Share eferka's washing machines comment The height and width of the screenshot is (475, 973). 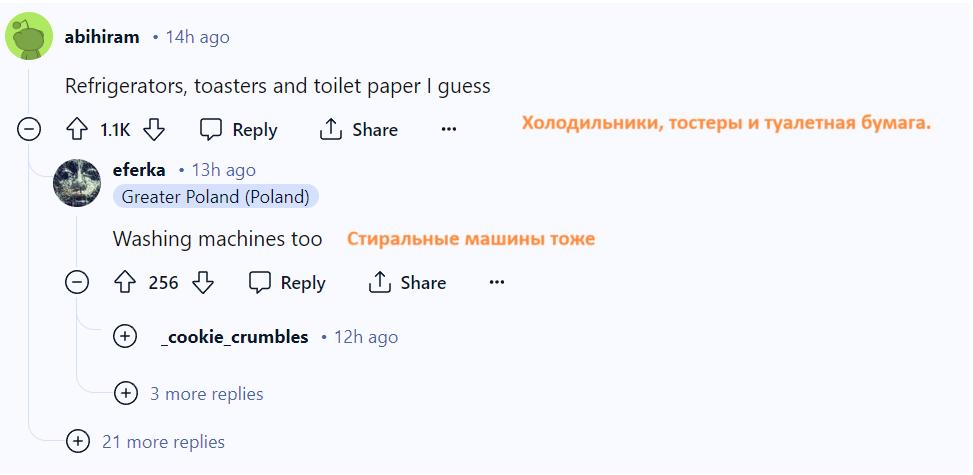tap(407, 282)
